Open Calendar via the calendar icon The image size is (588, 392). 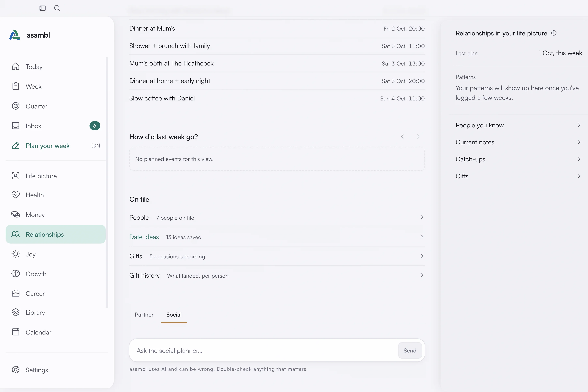pyautogui.click(x=16, y=332)
